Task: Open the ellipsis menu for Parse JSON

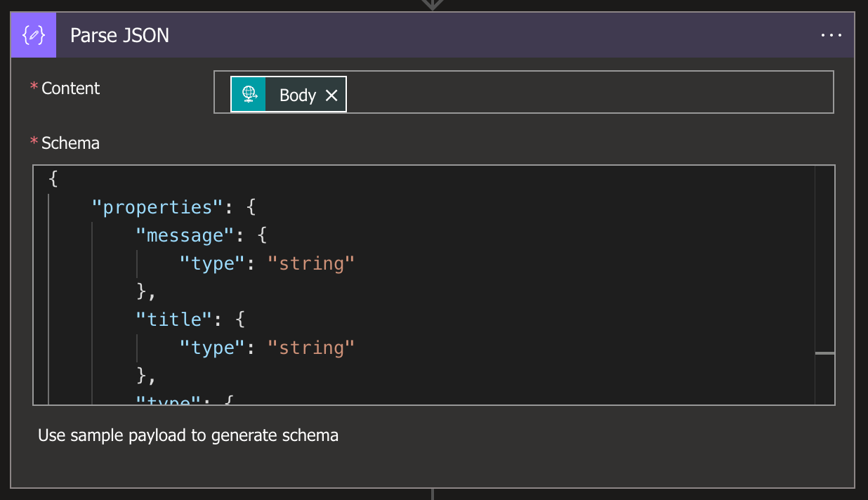Action: point(831,35)
